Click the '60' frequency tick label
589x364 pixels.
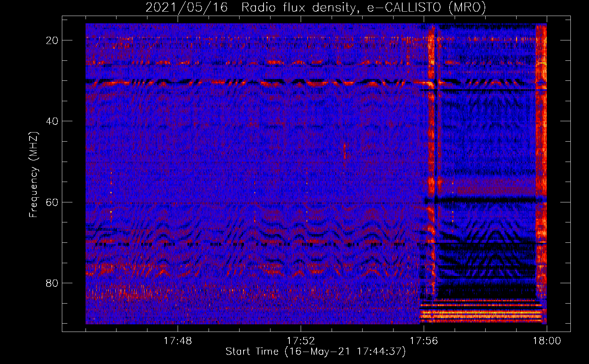point(52,202)
